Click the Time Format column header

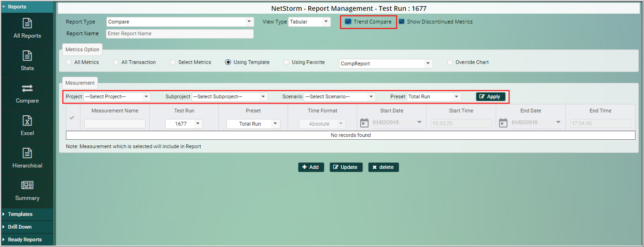coord(322,111)
